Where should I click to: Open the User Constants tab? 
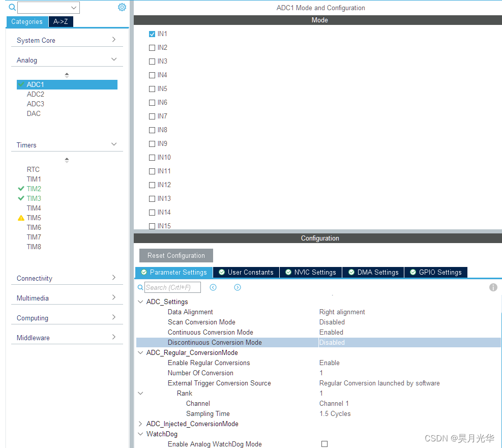pos(246,273)
